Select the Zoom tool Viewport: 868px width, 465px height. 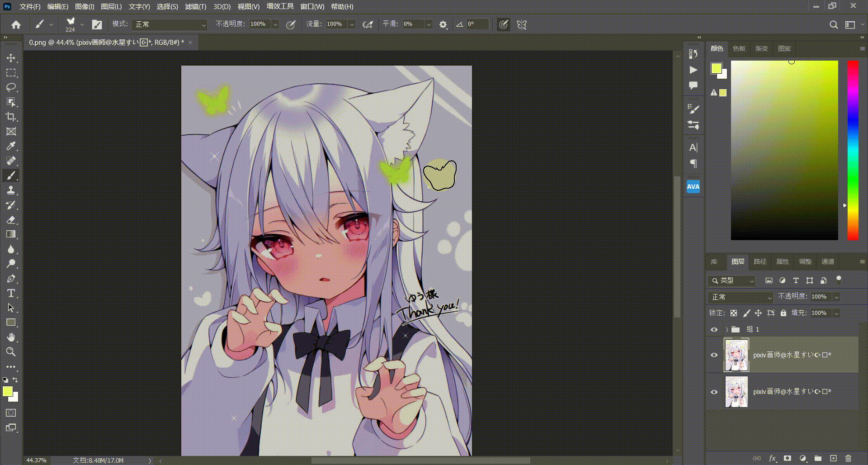[11, 352]
